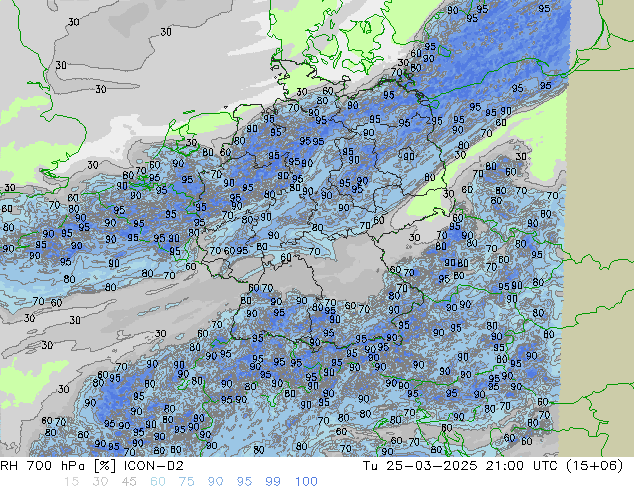The width and height of the screenshot is (634, 490).
Task: Click the legend value "100" in color scale
Action: [306, 482]
